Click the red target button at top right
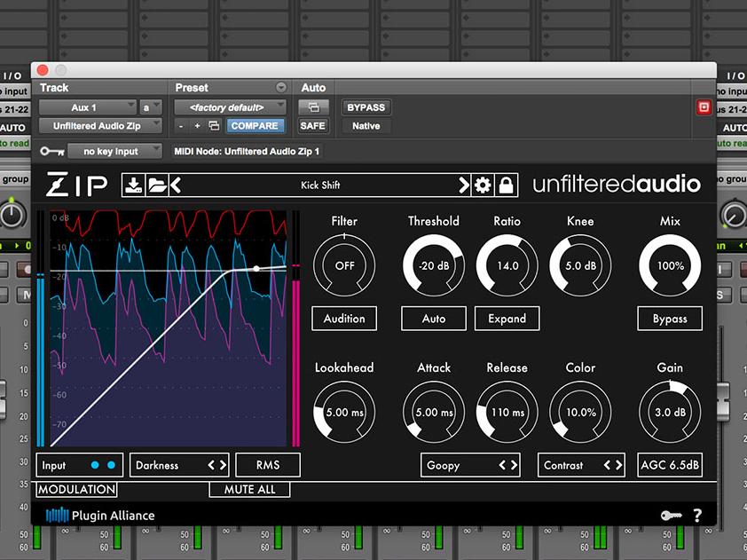Image resolution: width=747 pixels, height=560 pixels. point(704,107)
